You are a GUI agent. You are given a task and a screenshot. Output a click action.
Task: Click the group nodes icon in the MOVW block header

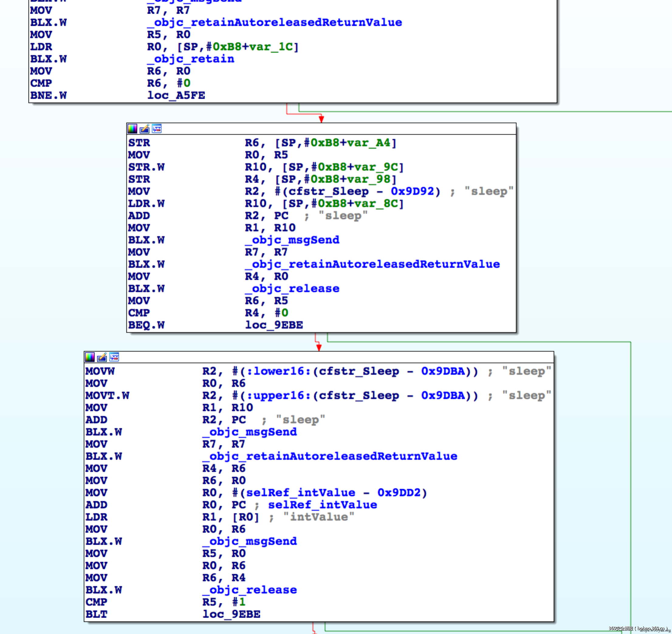(x=114, y=357)
